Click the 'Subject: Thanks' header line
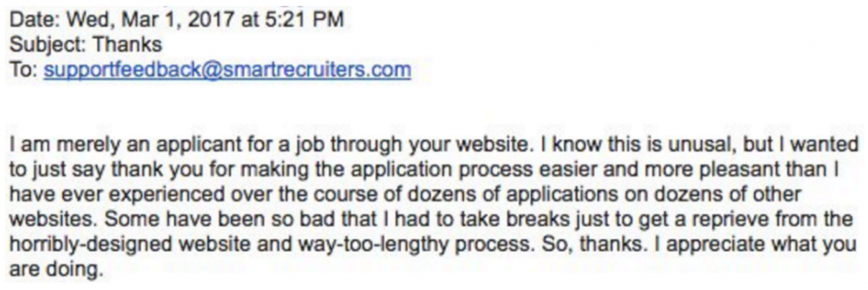The image size is (868, 290). (x=85, y=45)
